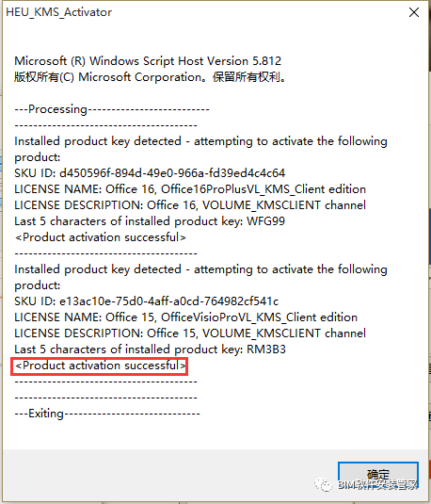Click the OfficeVisioProVL_KMS_Client license name line
This screenshot has height=504, width=431.
tap(186, 317)
